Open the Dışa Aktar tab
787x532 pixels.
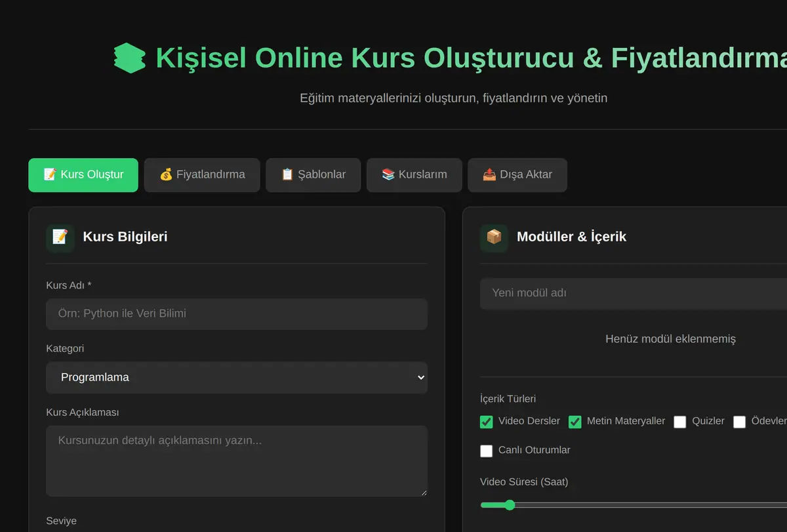pos(517,175)
